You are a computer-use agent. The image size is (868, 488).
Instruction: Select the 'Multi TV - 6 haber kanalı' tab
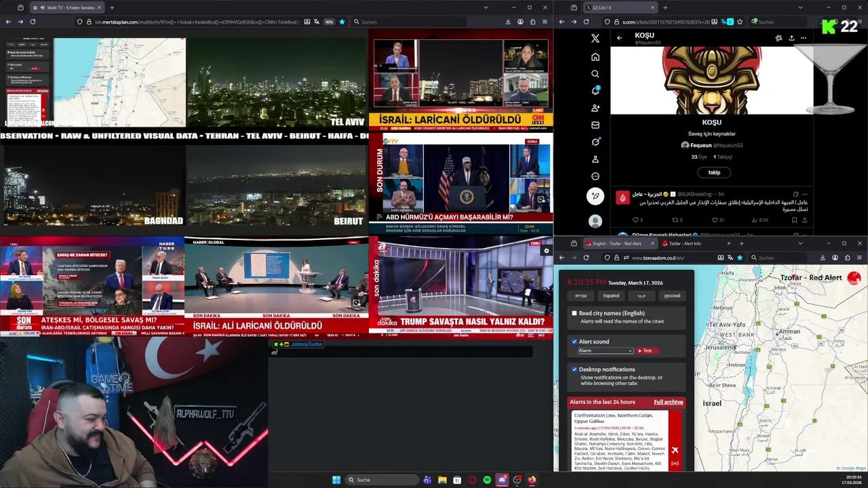pyautogui.click(x=66, y=7)
